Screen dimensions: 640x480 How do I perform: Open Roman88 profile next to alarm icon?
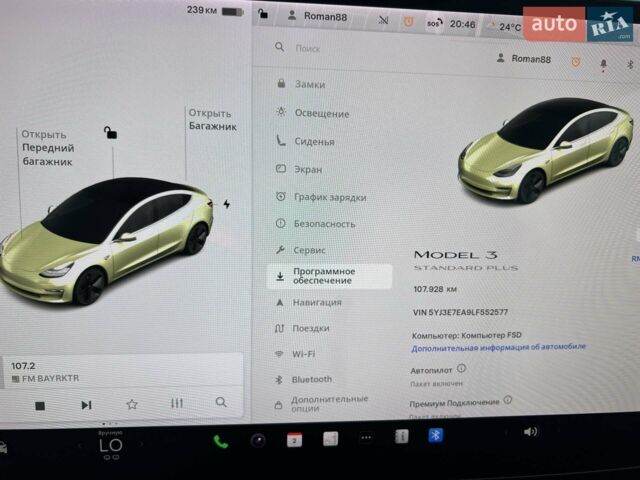[524, 59]
